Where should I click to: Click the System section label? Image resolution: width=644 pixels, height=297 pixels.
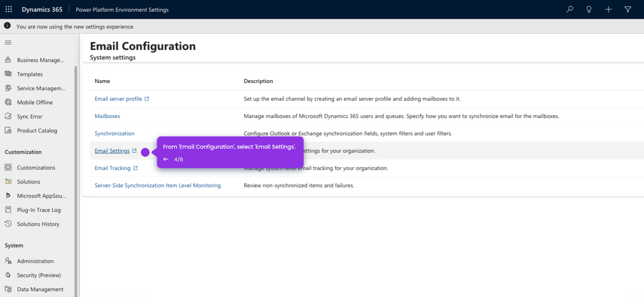click(14, 245)
